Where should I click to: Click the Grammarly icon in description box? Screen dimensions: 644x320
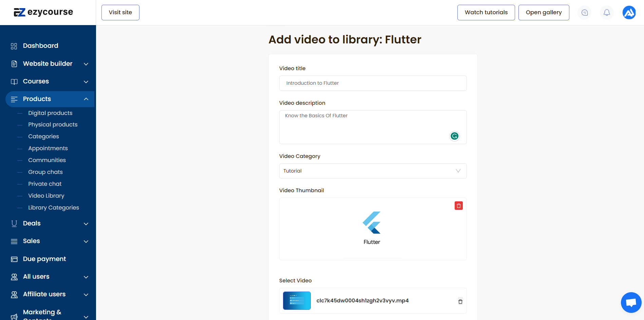(454, 136)
